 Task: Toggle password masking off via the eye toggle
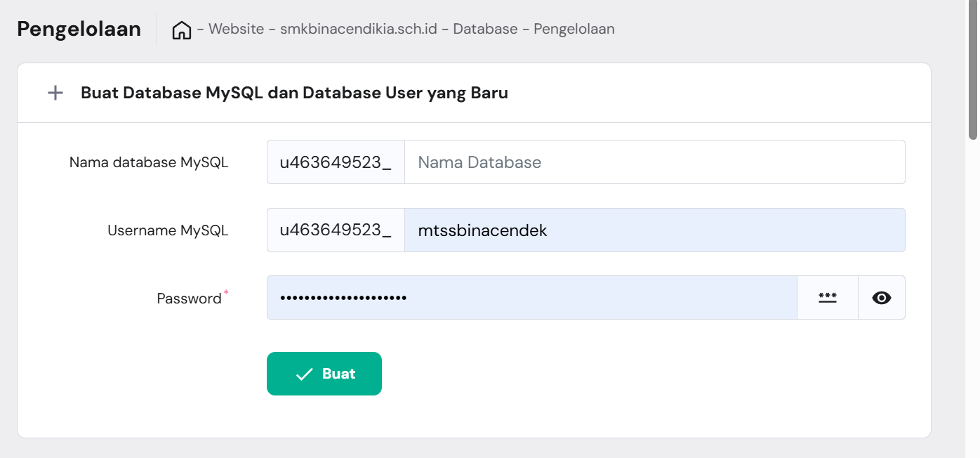coord(882,297)
